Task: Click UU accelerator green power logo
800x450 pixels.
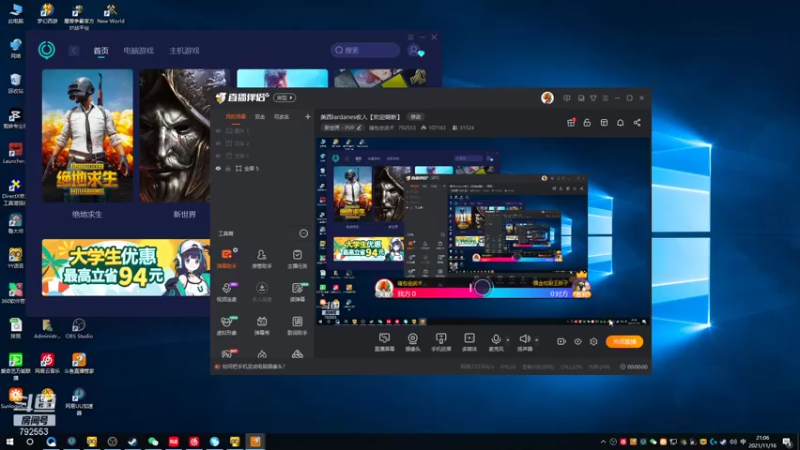Action: coord(46,50)
